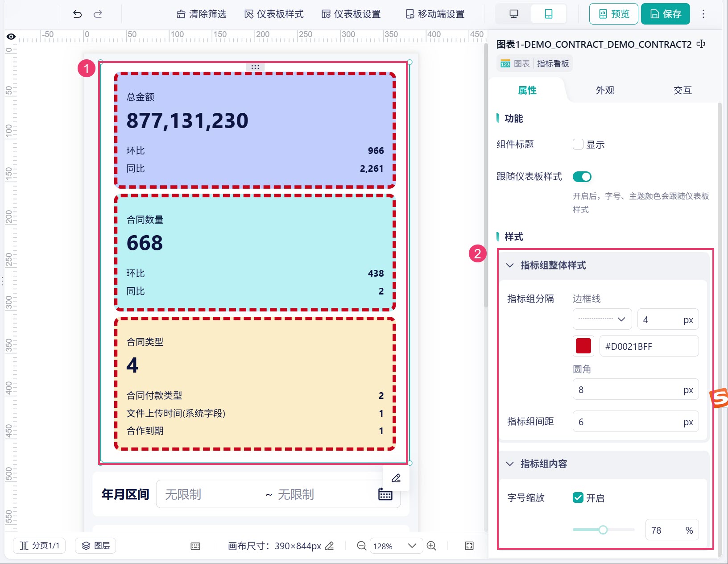Open the 图层 layers panel button
Image resolution: width=728 pixels, height=564 pixels.
(x=95, y=546)
